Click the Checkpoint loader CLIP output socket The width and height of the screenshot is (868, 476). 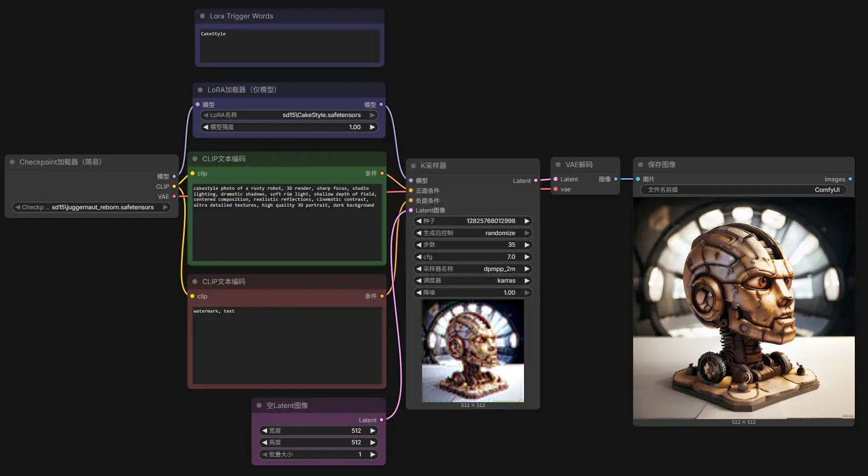point(174,187)
